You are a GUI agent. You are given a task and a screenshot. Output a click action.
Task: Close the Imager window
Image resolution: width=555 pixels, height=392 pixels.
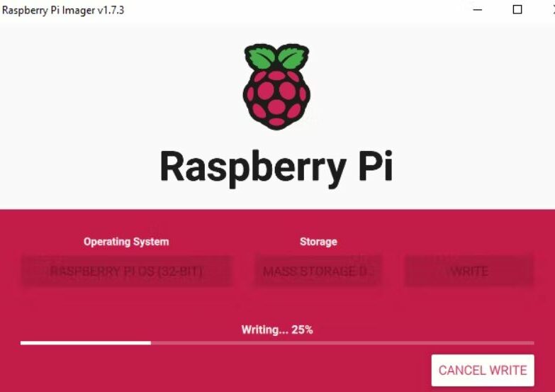[554, 9]
